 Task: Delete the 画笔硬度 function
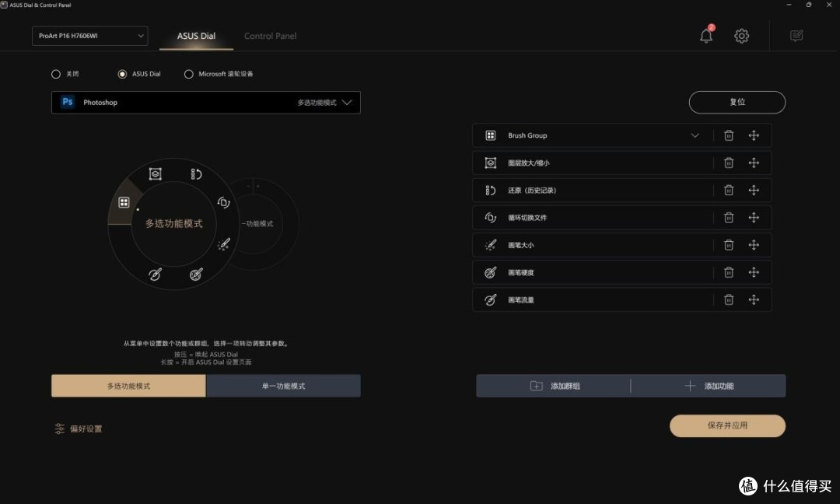tap(729, 272)
